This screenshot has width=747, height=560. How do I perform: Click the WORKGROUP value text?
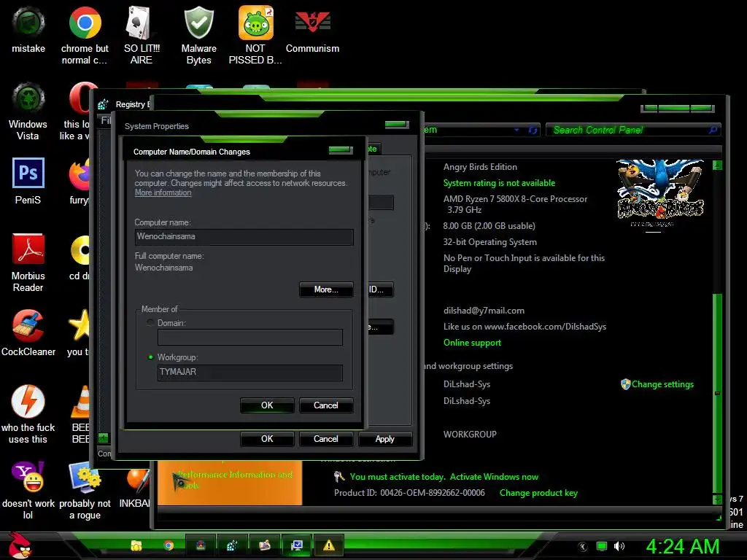pos(470,435)
